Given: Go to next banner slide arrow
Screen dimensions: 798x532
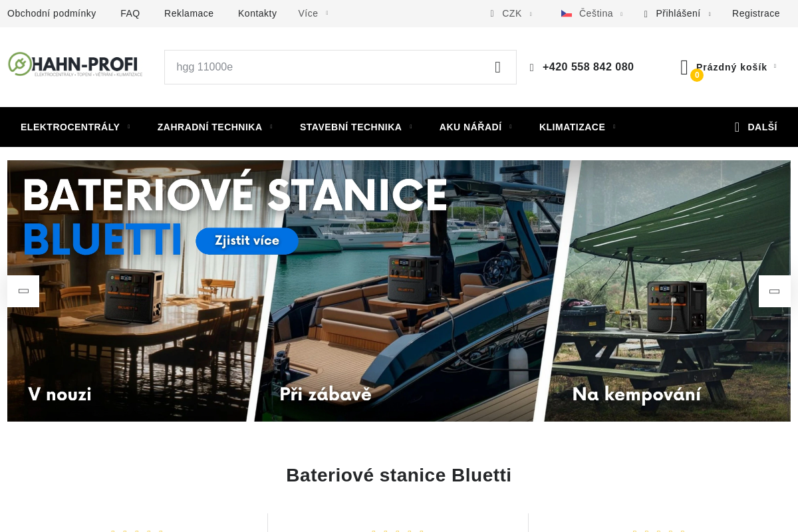Looking at the screenshot, I should click(x=775, y=291).
